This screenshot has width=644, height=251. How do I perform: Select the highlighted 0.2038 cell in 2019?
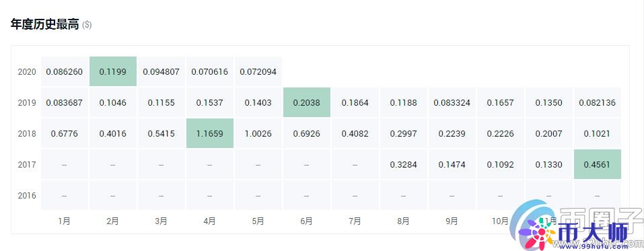coord(306,103)
